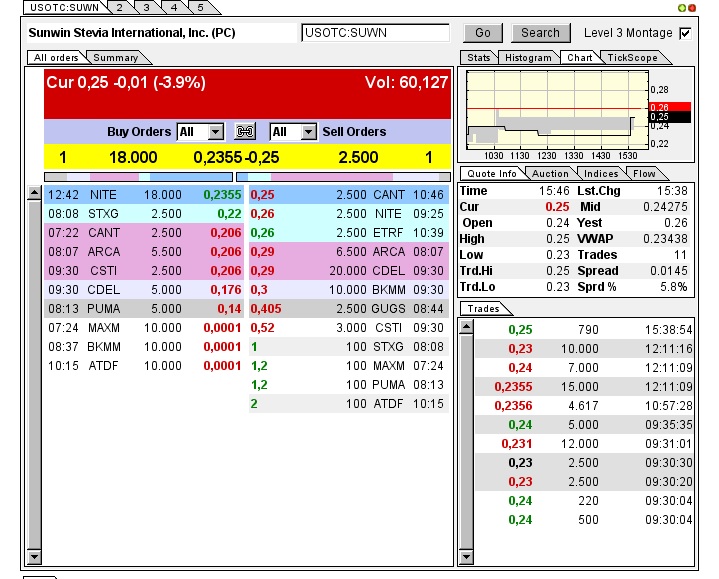Click Trades list scrollbar down arrow
Screen dimensions: 719x579
click(466, 557)
